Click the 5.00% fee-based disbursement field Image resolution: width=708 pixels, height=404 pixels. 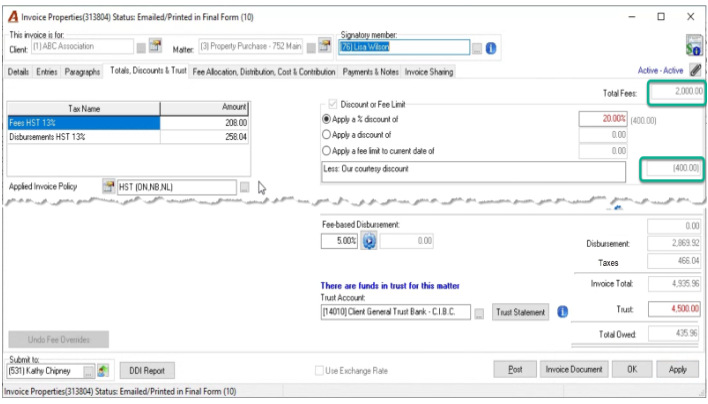pos(339,241)
